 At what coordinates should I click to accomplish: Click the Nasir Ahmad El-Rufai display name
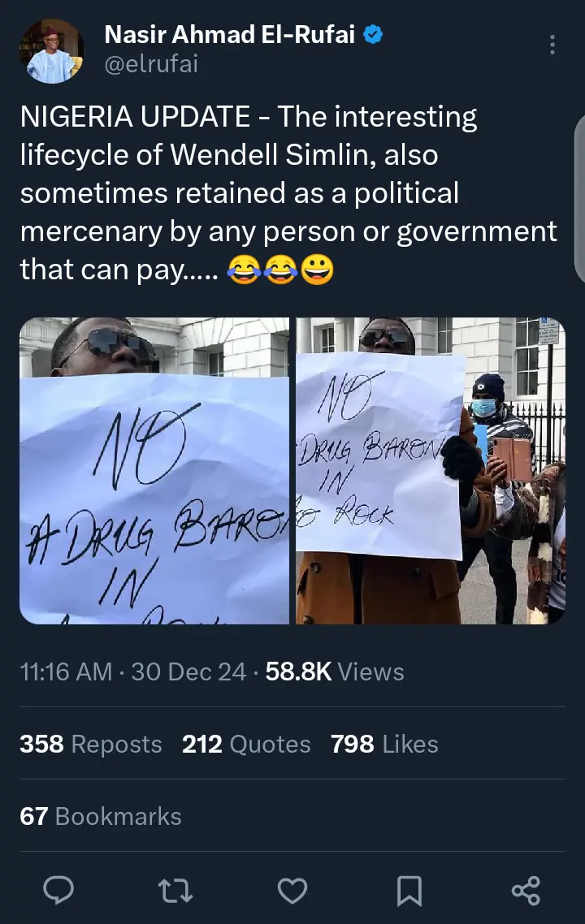229,34
